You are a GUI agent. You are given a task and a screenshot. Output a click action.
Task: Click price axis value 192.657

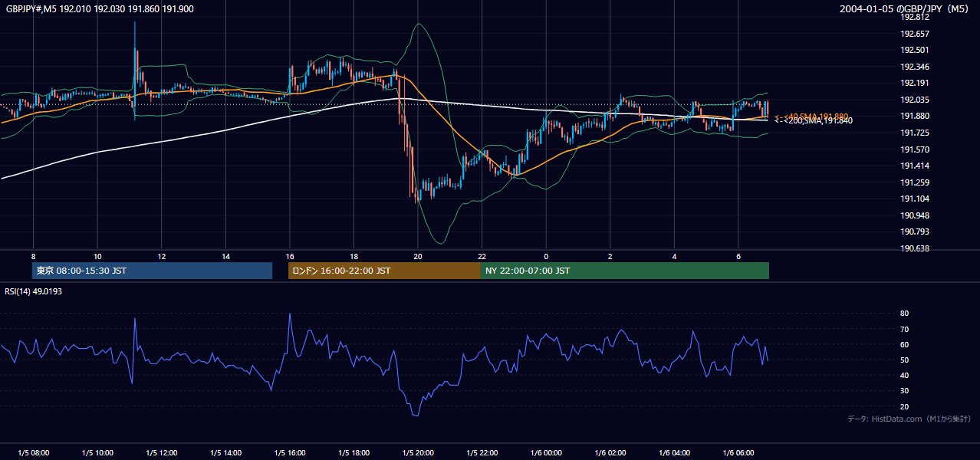coord(916,34)
